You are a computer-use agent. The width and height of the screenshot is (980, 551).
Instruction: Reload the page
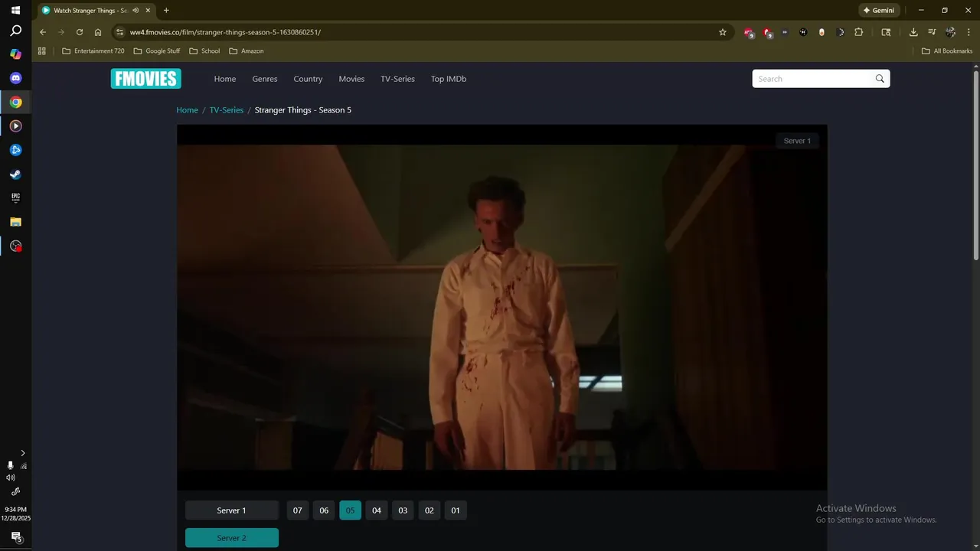coord(80,32)
